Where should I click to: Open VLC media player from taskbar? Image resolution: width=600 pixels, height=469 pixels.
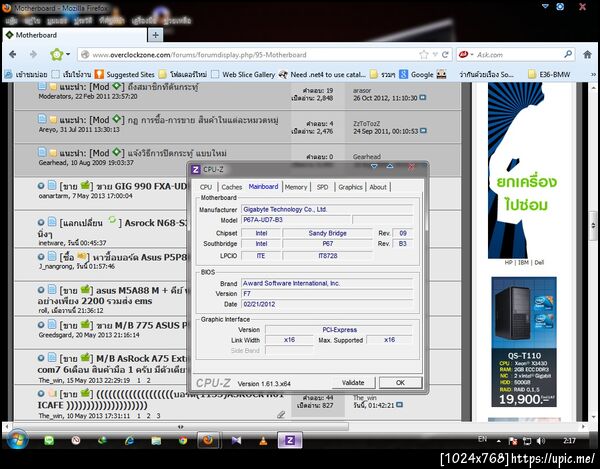tap(263, 441)
